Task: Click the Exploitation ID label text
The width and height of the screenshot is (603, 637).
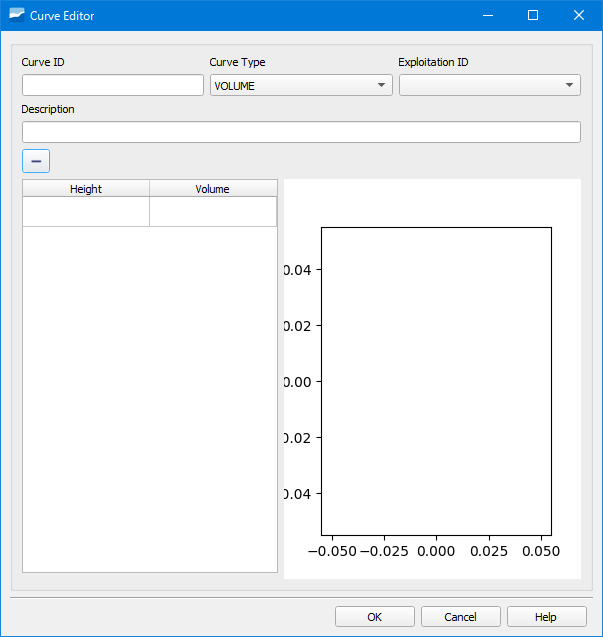Action: point(433,62)
